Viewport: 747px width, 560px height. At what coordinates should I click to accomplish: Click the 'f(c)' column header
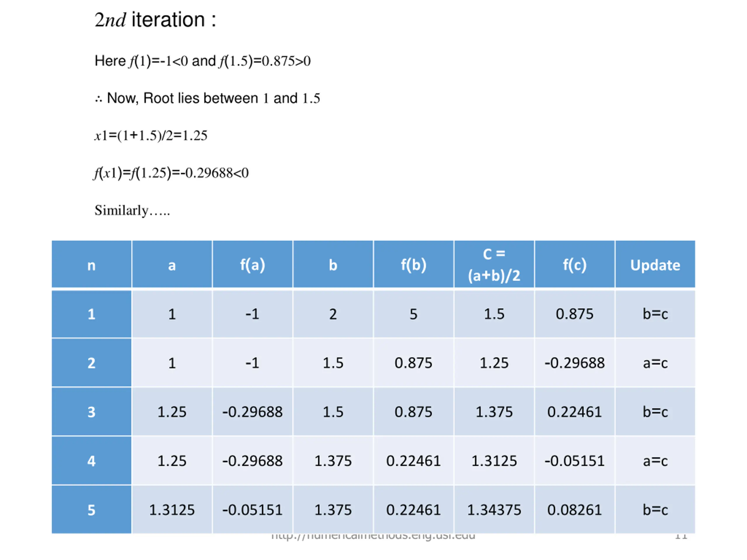[x=575, y=265]
